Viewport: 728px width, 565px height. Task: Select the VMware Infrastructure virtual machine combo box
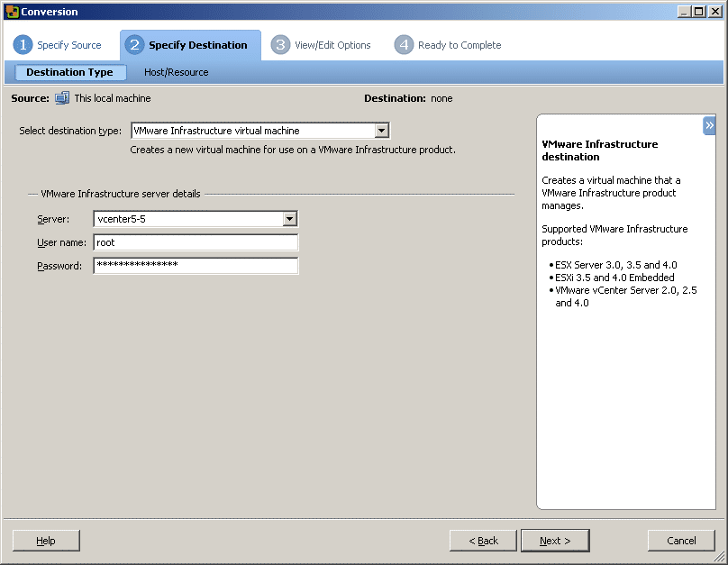pyautogui.click(x=260, y=131)
